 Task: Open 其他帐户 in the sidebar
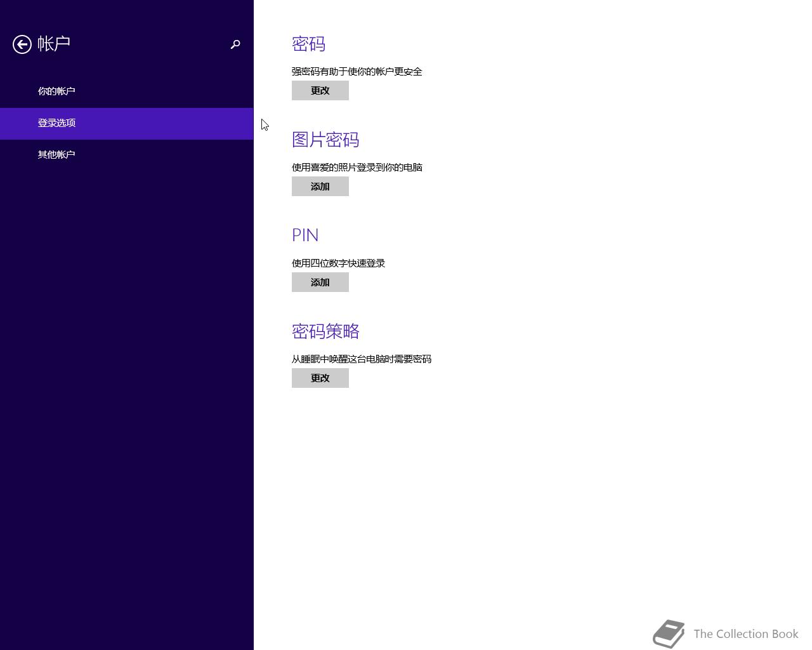point(126,155)
